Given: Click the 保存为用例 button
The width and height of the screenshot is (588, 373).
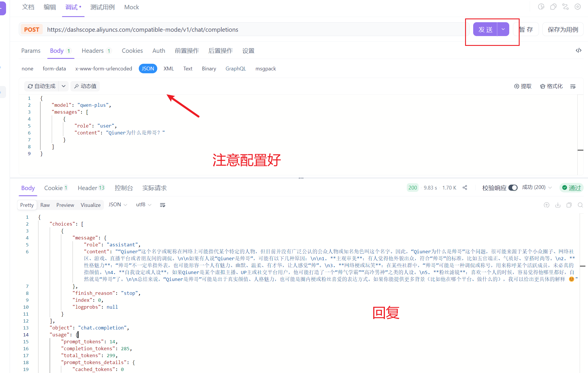Looking at the screenshot, I should click(x=563, y=29).
